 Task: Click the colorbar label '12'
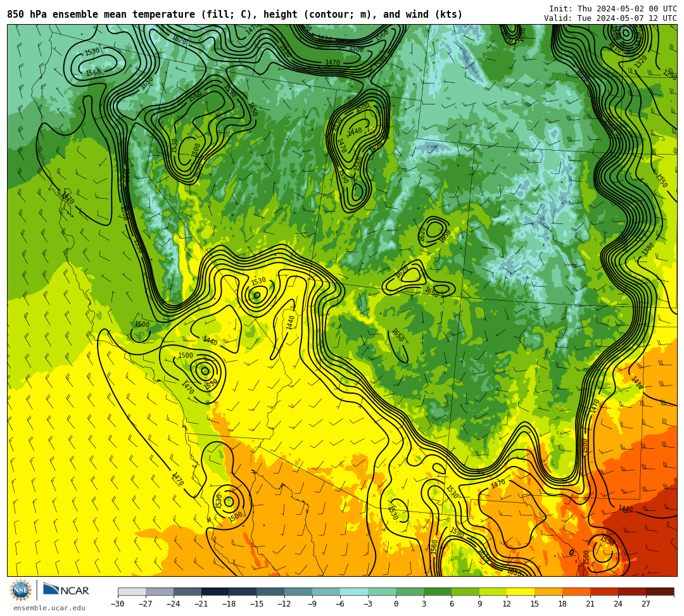click(x=507, y=604)
